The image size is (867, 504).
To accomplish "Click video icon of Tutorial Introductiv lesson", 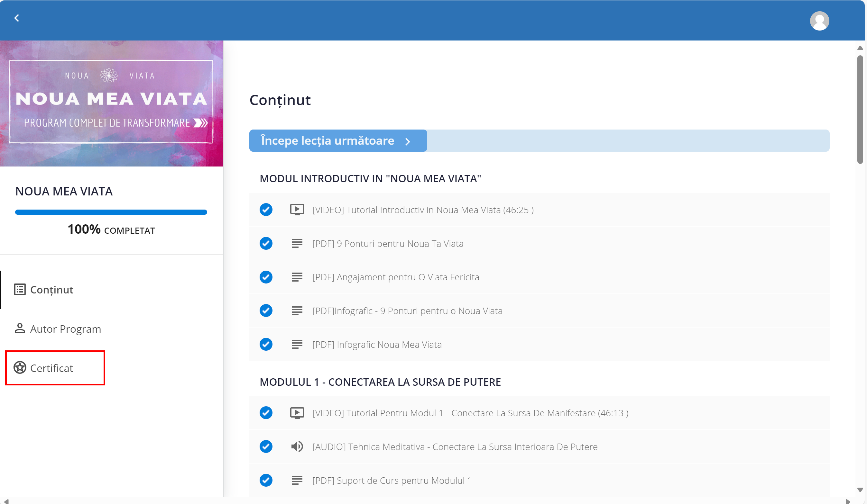I will click(x=297, y=209).
